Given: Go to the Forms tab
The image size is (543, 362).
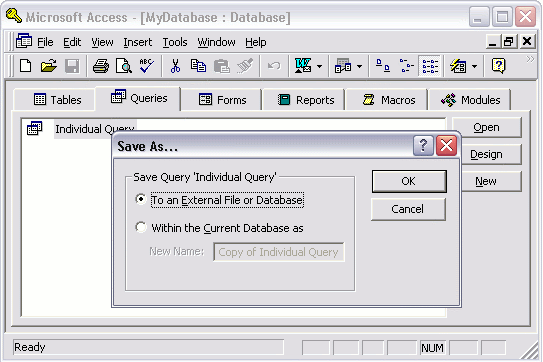Looking at the screenshot, I should tap(222, 100).
